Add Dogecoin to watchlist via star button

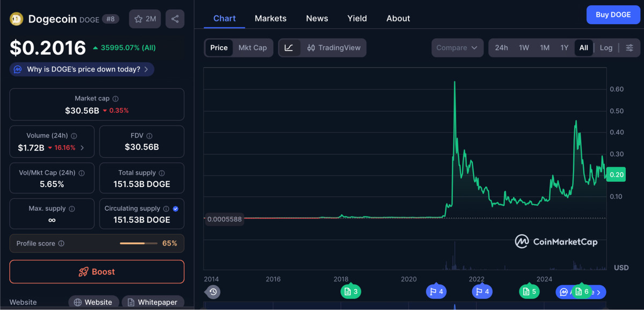point(145,19)
